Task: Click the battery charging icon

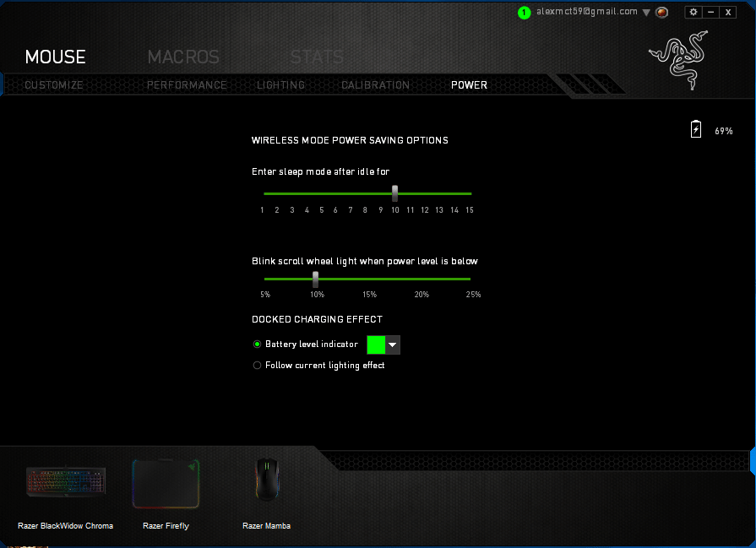Action: click(696, 129)
